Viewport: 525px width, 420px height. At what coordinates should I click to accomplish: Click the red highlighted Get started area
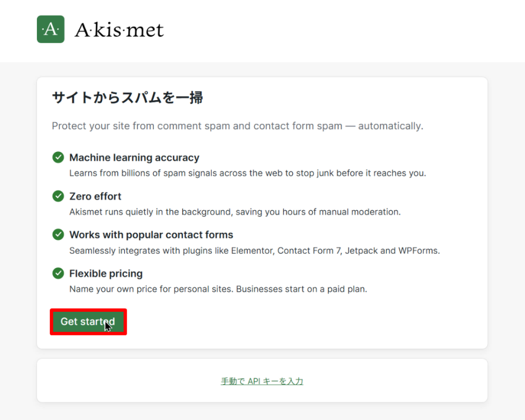tap(88, 322)
